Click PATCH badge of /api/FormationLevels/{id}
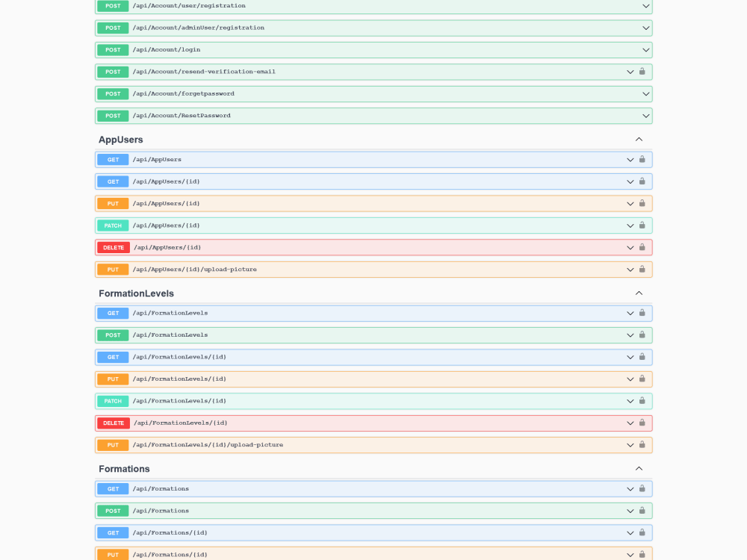 [x=113, y=401]
